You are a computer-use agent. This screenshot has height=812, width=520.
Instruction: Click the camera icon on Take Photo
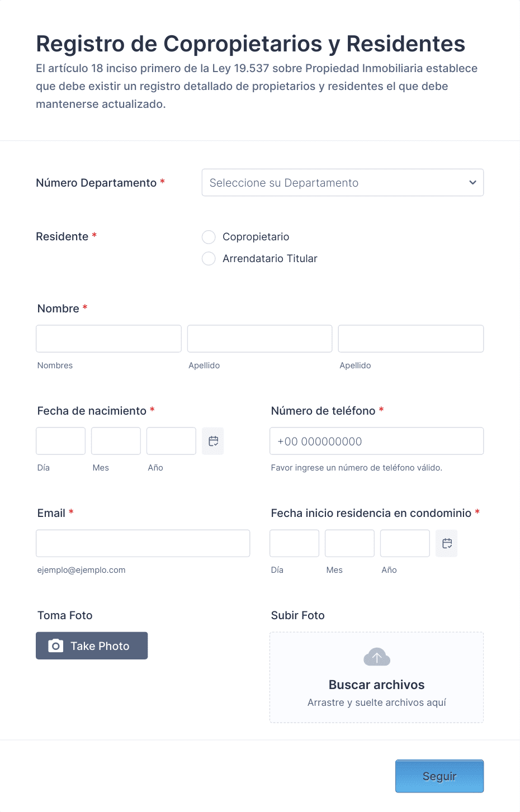point(55,646)
